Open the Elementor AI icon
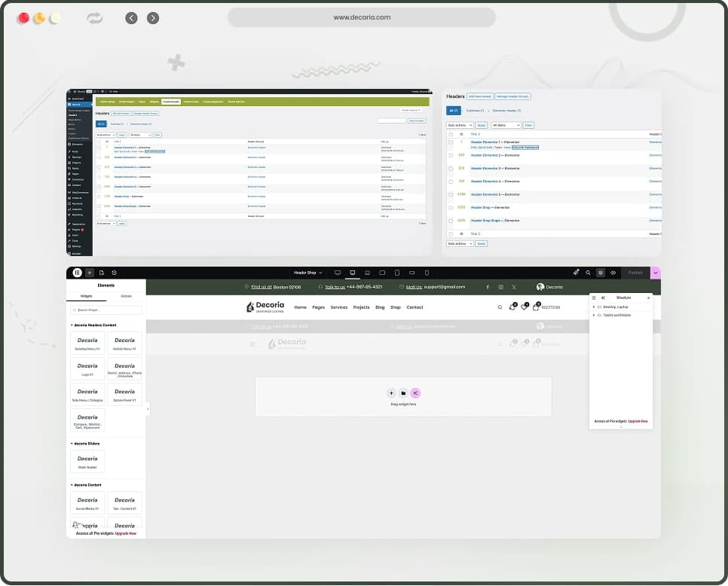Screen dimensions: 728x586 [576, 273]
